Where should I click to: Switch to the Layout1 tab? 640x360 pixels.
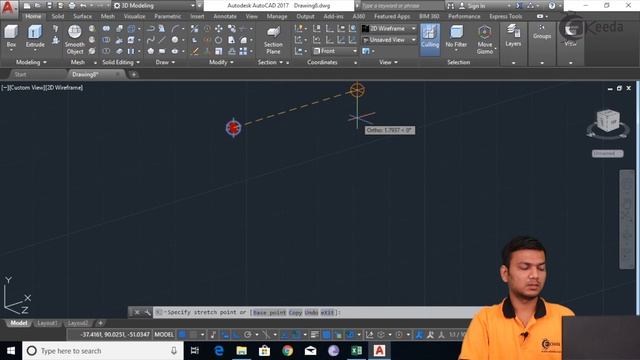coord(47,323)
